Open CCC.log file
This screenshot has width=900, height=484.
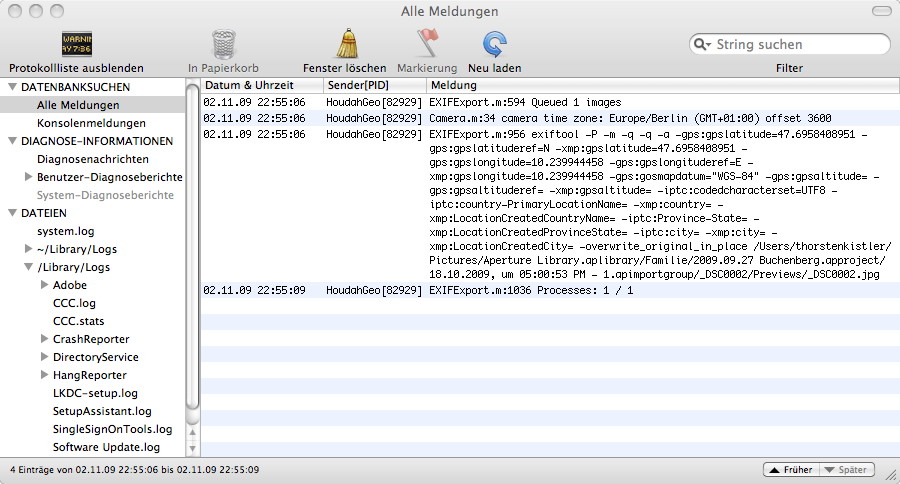click(x=74, y=303)
